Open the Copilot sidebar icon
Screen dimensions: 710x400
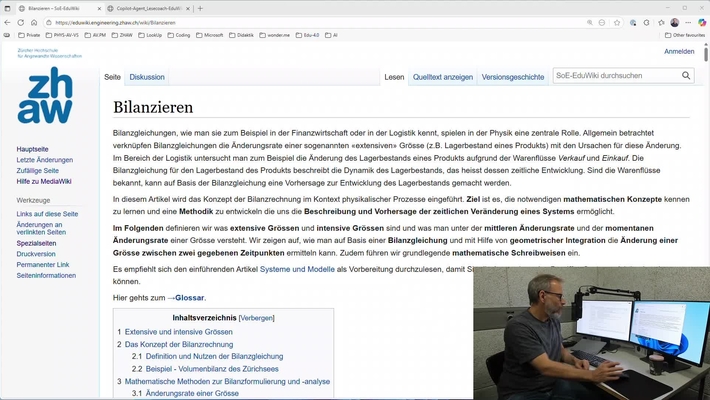coord(702,23)
